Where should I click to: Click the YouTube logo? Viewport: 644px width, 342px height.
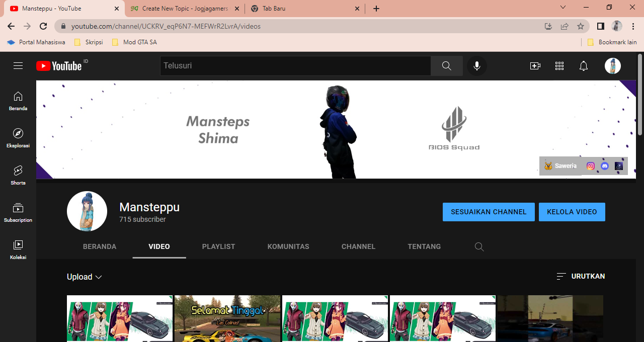click(59, 66)
